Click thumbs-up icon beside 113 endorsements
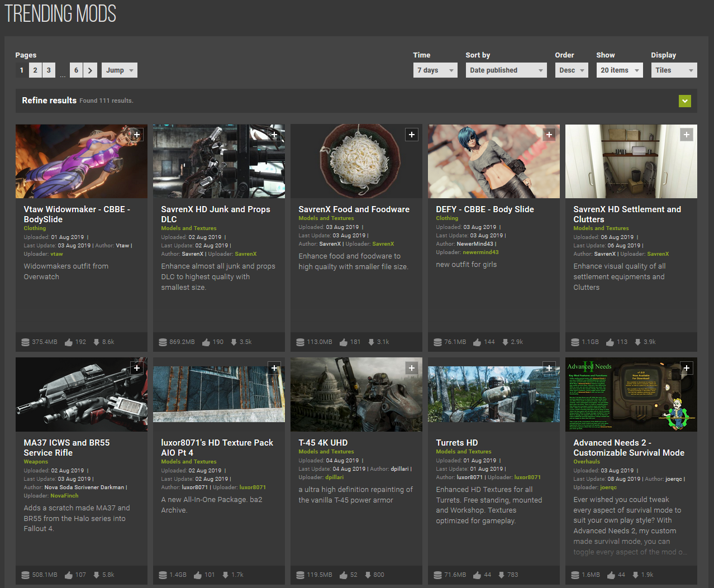The image size is (714, 588). pos(610,342)
